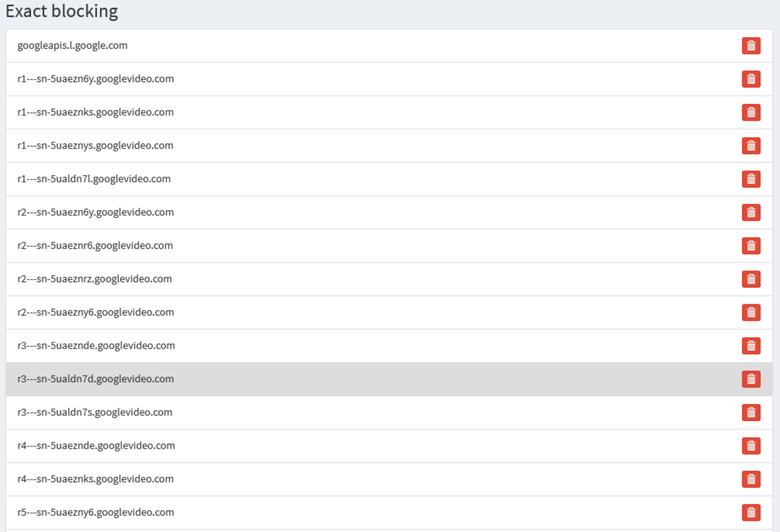
Task: Remove the r1---sn-5uaezn6y.googlevideo.com entry
Action: pyautogui.click(x=751, y=79)
